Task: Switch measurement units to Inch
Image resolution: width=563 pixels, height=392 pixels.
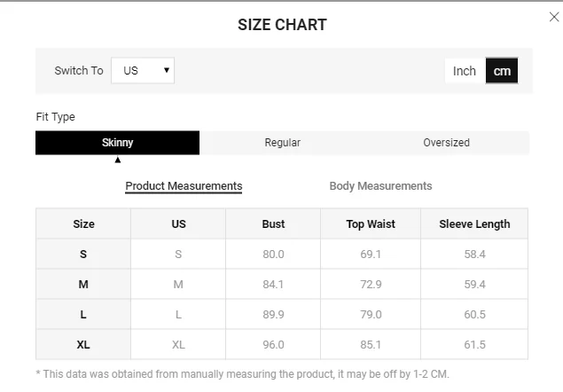Action: coord(465,71)
